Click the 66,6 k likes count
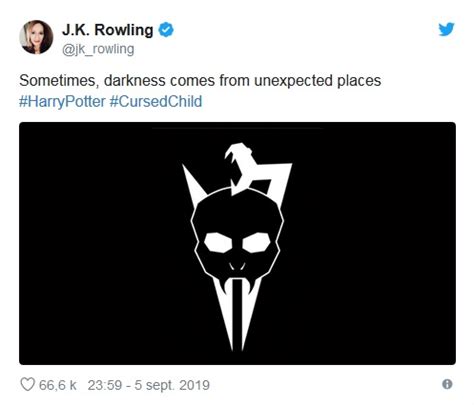Image resolution: width=474 pixels, height=405 pixels. click(x=58, y=385)
